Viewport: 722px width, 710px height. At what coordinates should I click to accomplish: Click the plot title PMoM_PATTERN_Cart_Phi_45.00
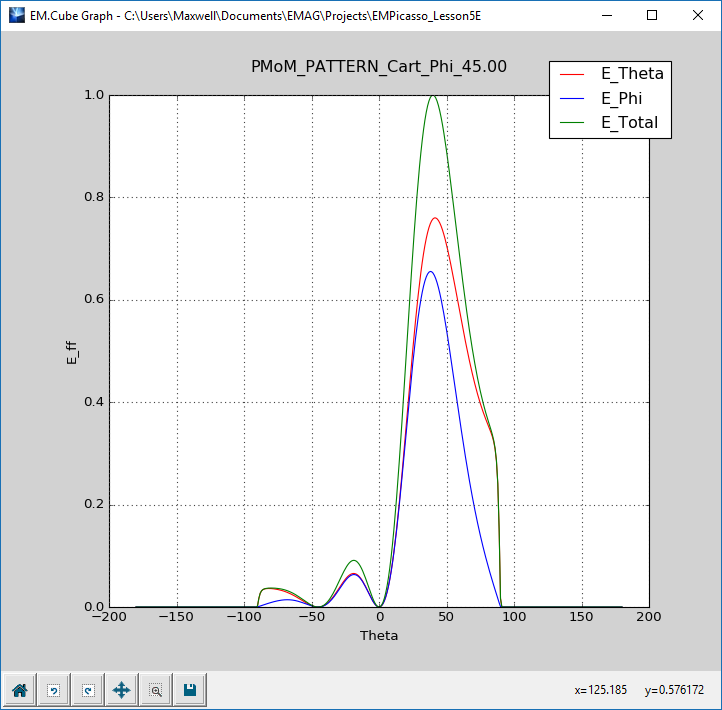pos(379,66)
